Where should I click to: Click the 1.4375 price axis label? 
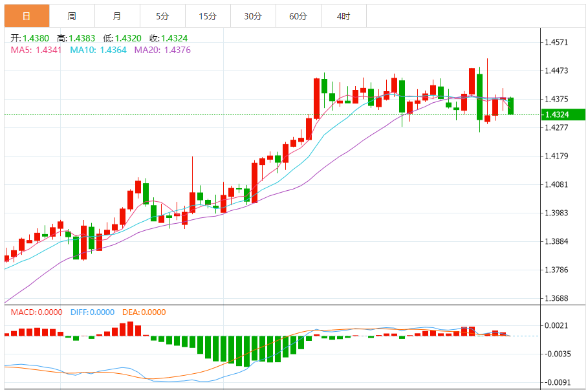tap(556, 99)
